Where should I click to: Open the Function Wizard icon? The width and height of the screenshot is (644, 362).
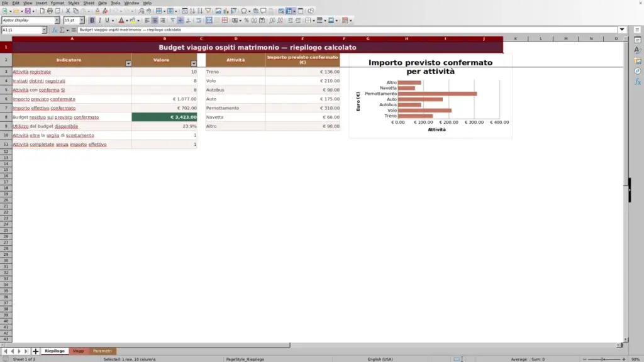pos(55,30)
